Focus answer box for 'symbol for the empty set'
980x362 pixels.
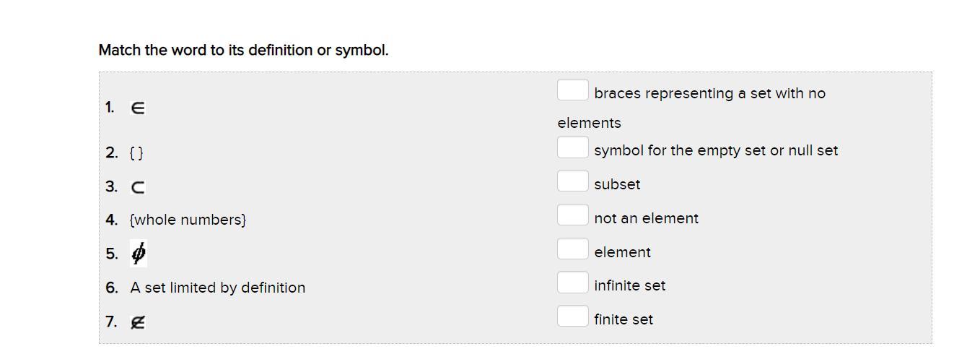572,147
